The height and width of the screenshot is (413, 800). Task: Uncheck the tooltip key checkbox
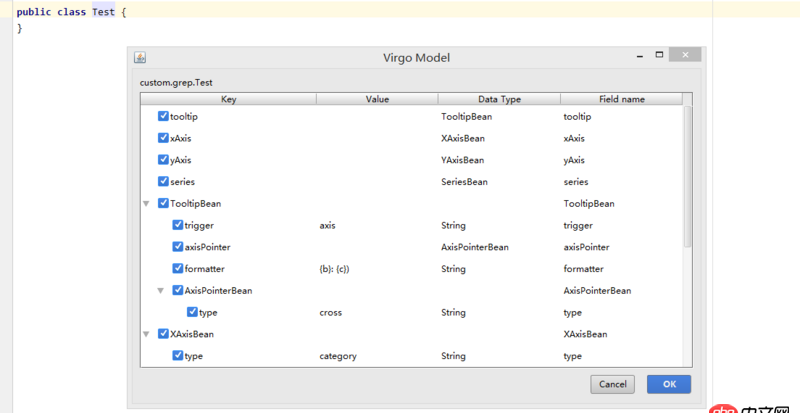point(163,116)
